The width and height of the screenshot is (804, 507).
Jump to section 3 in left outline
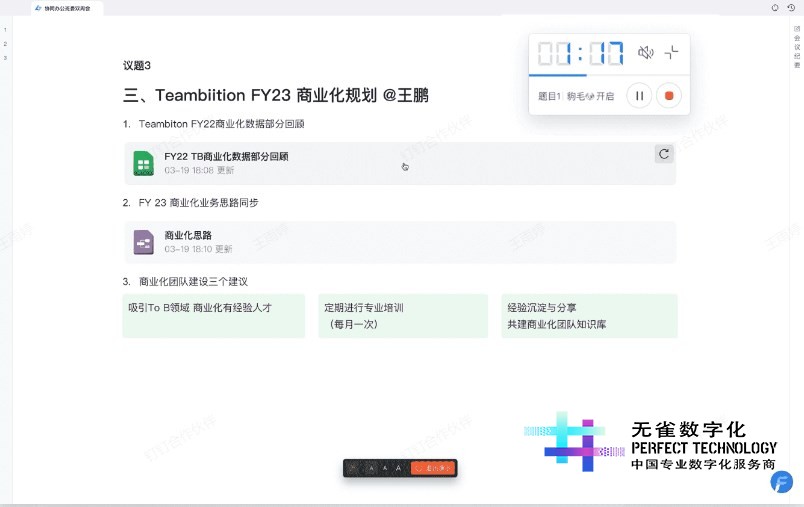[5, 58]
